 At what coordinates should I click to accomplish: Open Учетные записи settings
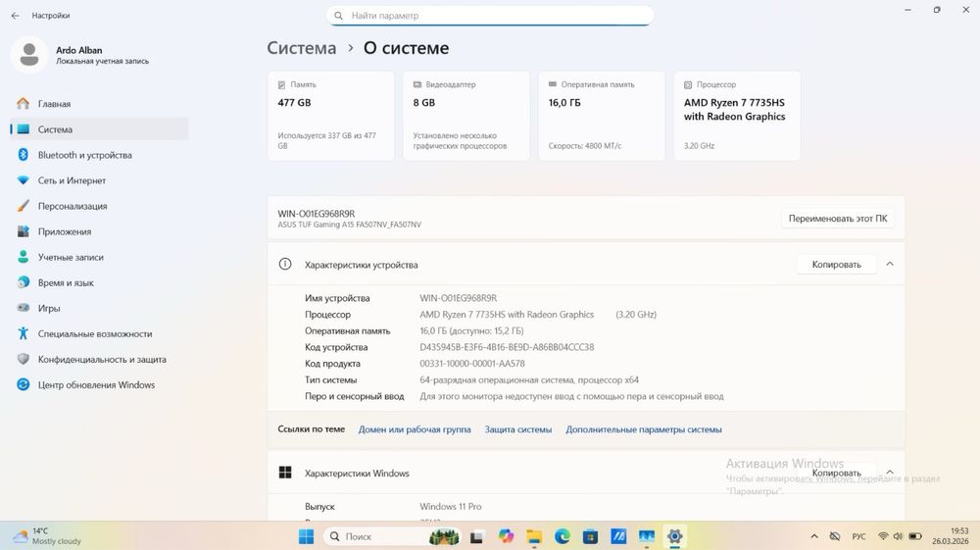[99, 258]
